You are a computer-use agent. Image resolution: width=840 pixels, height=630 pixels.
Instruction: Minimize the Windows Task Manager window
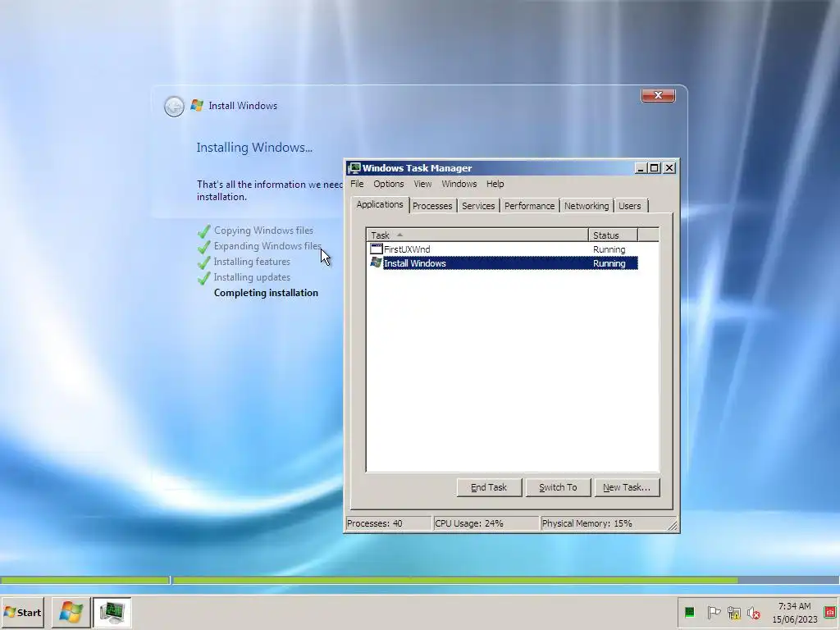[x=640, y=168]
